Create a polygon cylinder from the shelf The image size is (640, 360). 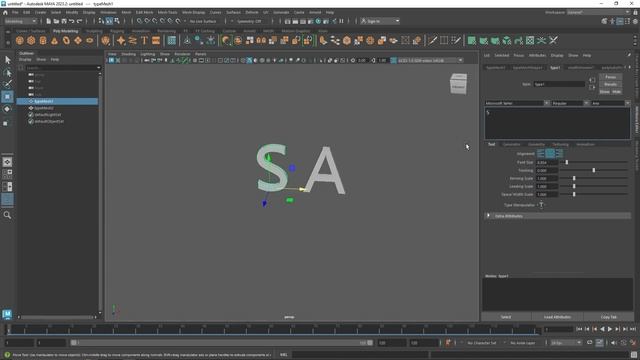[x=43, y=40]
